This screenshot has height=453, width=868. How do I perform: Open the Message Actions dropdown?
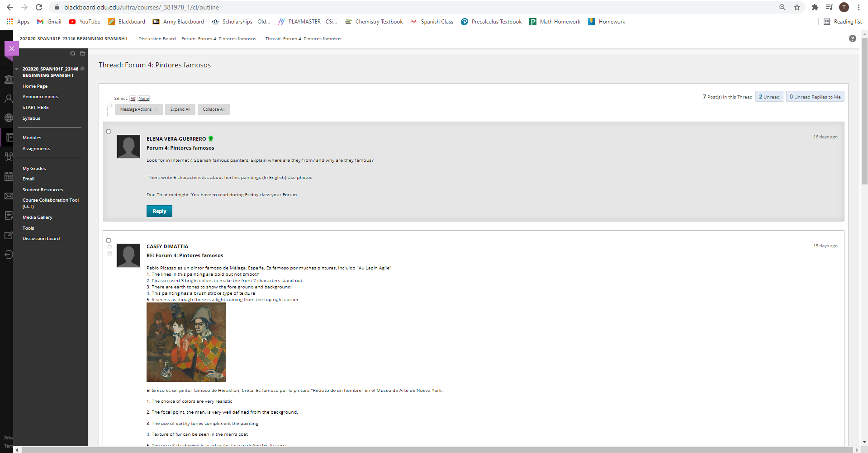(139, 109)
